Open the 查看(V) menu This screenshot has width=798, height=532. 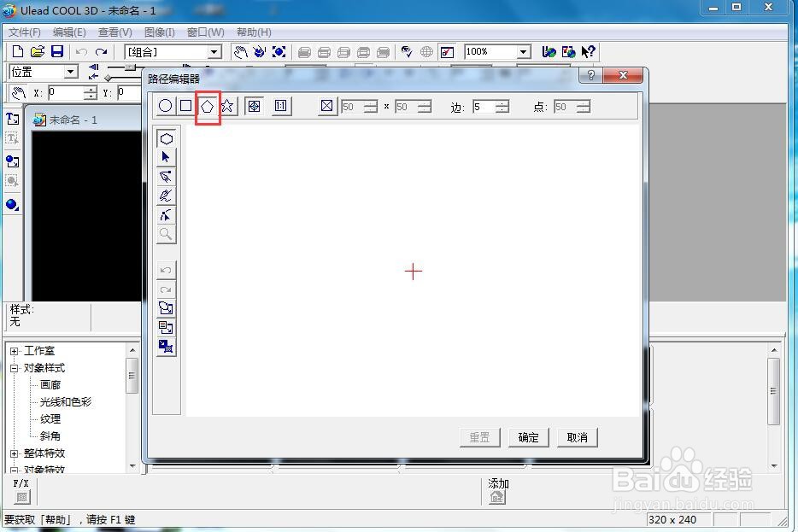coord(115,32)
